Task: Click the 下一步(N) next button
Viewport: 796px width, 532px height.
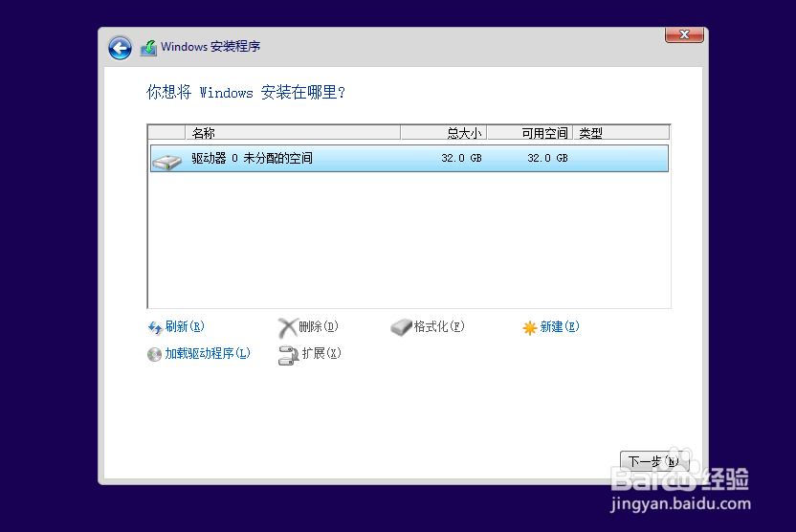Action: point(654,461)
